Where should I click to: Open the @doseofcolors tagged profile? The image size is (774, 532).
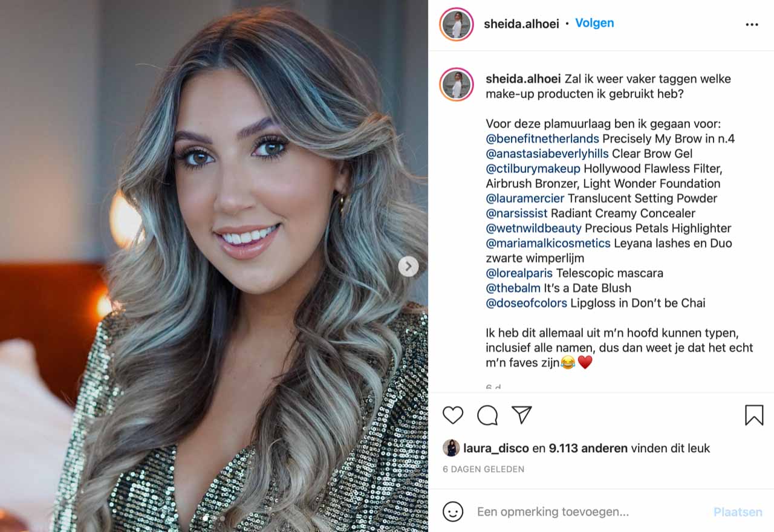point(527,303)
